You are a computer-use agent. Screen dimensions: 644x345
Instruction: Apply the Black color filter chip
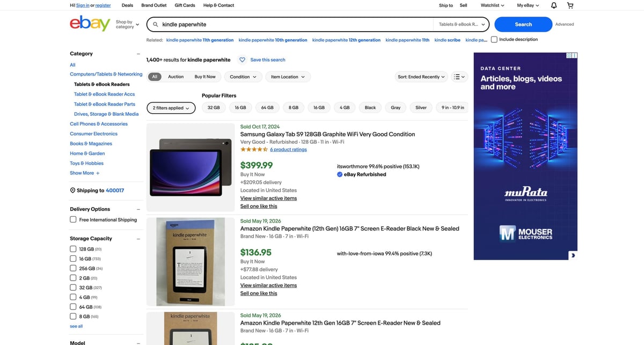tap(370, 108)
